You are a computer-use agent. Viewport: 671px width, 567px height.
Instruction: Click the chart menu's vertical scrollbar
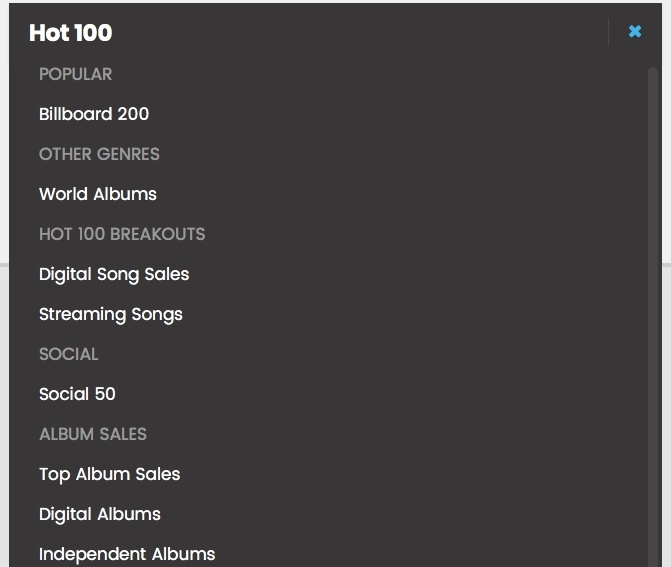(x=654, y=300)
